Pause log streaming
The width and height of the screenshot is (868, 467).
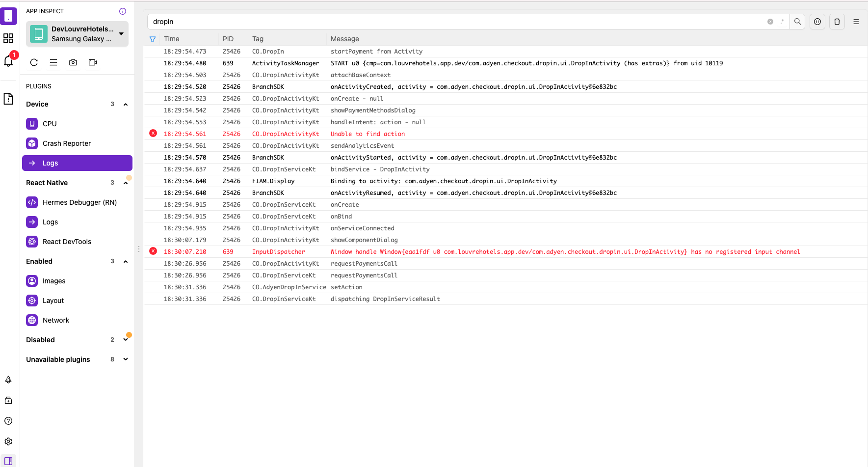coord(817,22)
